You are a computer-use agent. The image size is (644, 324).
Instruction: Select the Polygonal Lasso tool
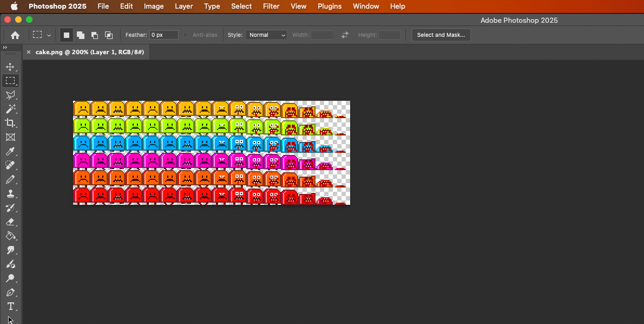tap(10, 95)
